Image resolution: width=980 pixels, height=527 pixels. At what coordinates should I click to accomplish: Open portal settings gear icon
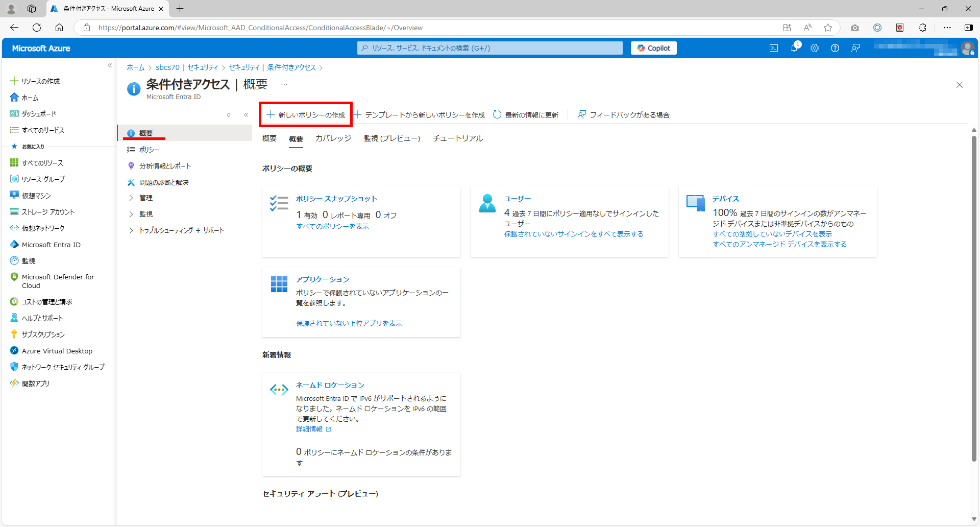click(x=815, y=48)
